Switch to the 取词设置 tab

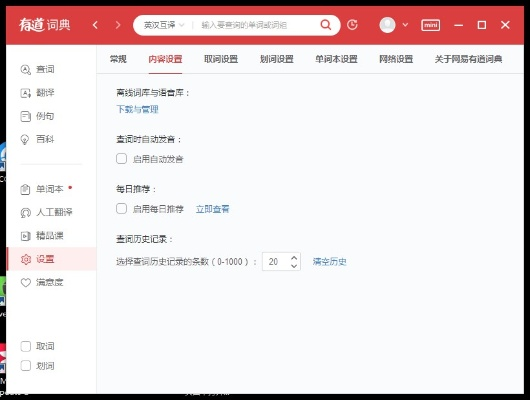(x=221, y=59)
